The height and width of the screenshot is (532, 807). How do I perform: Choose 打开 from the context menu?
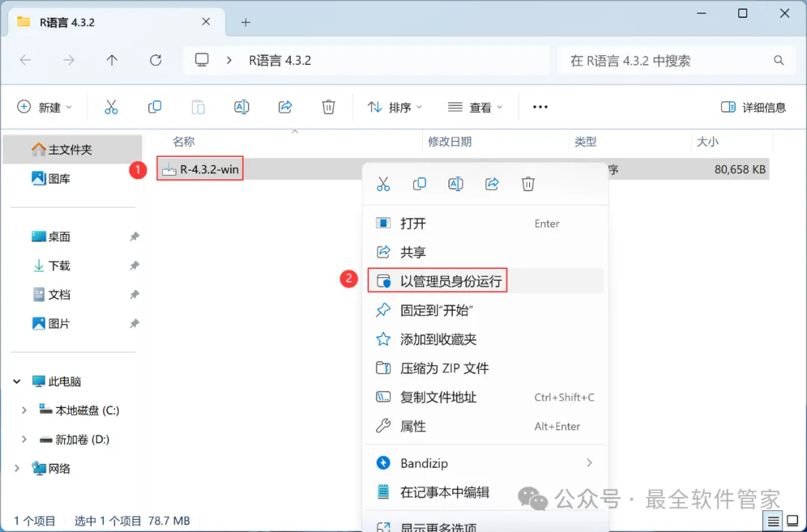point(486,223)
